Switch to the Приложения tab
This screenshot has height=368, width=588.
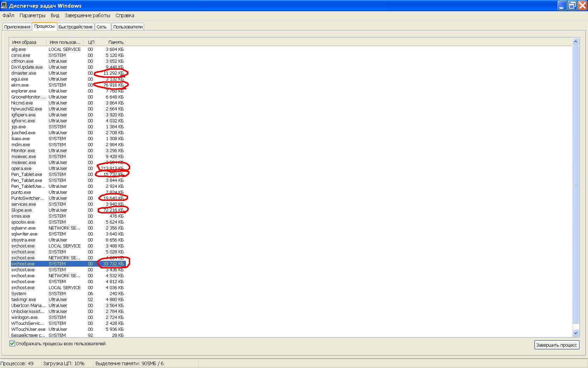pyautogui.click(x=17, y=27)
